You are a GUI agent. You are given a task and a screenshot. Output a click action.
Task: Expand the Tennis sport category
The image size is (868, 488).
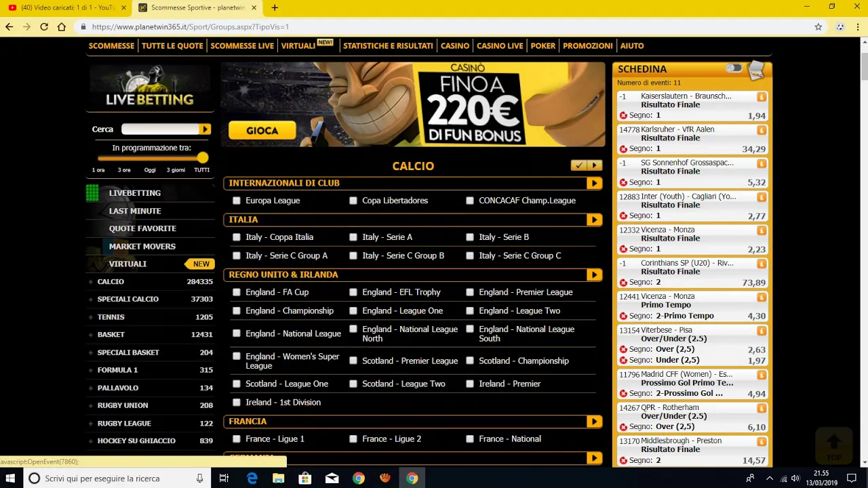tap(91, 317)
